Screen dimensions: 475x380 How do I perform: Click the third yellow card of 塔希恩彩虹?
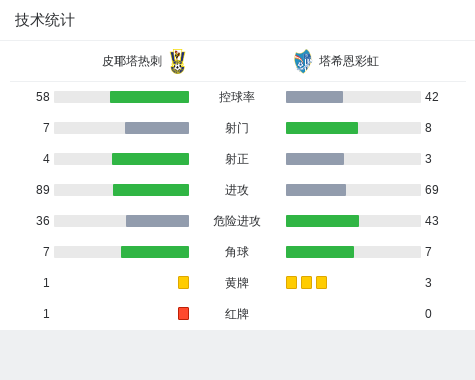point(321,282)
